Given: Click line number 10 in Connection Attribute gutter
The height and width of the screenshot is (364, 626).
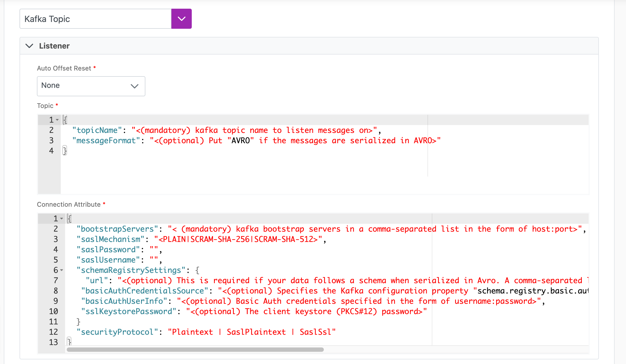Looking at the screenshot, I should pos(53,311).
